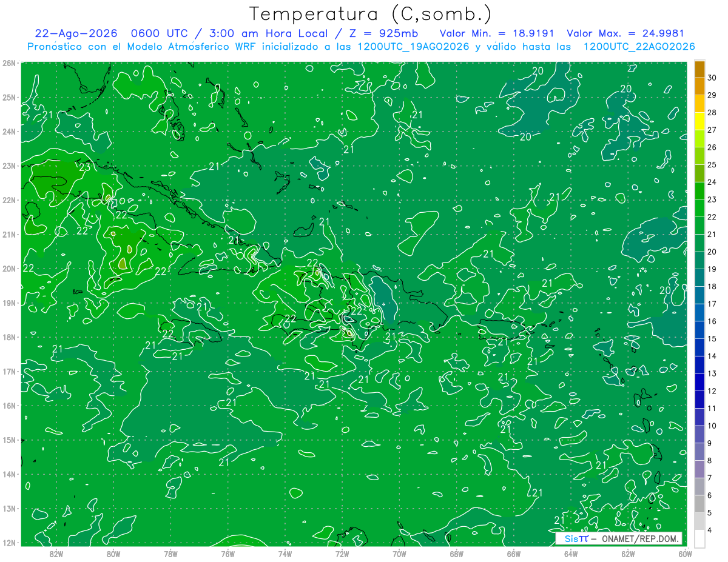Click the '1200UTC_22AGO2026' valid-until timestamp
The image size is (728, 562).
click(x=639, y=47)
